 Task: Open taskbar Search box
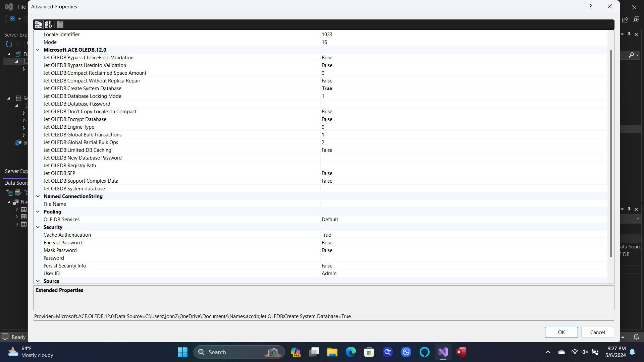point(239,352)
